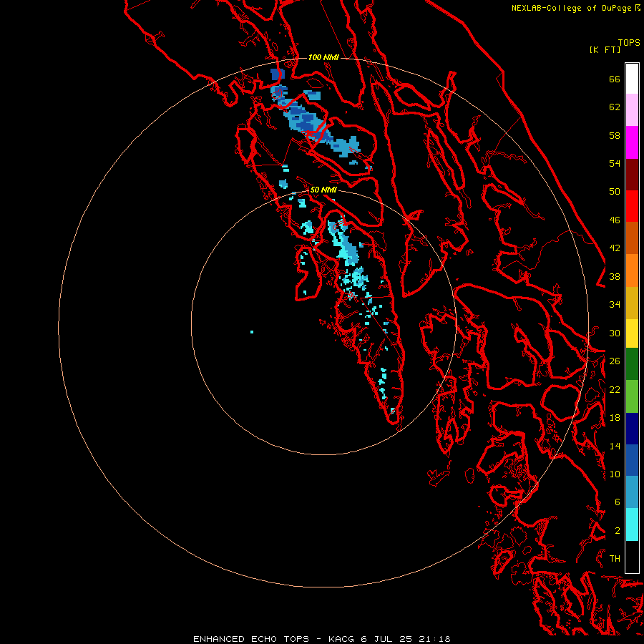This screenshot has height=644, width=644.
Task: Click the 42 legend value
Action: tap(615, 248)
